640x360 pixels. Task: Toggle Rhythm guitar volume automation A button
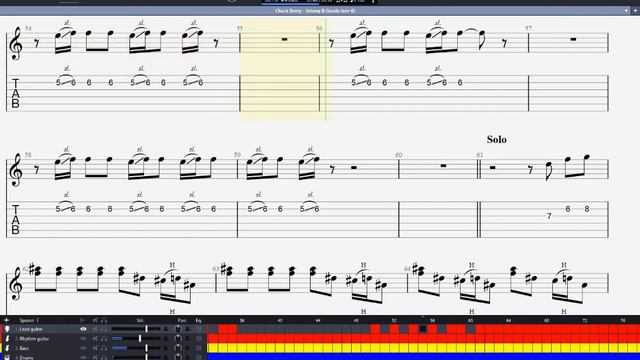coord(166,338)
